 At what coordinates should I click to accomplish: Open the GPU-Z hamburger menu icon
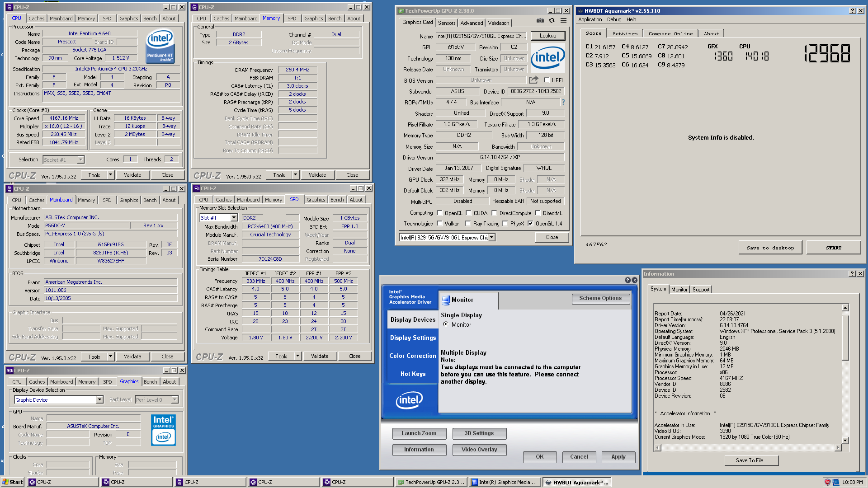tap(563, 20)
